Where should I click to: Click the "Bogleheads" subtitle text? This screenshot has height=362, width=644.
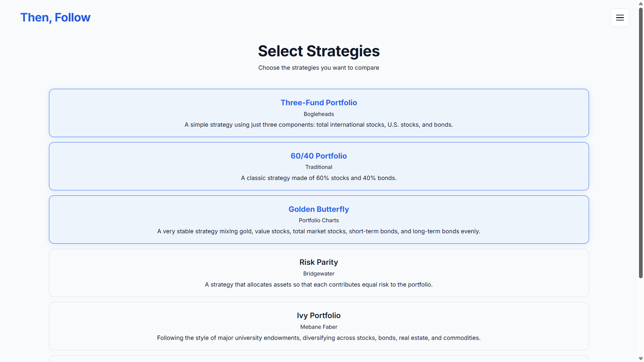pos(318,114)
